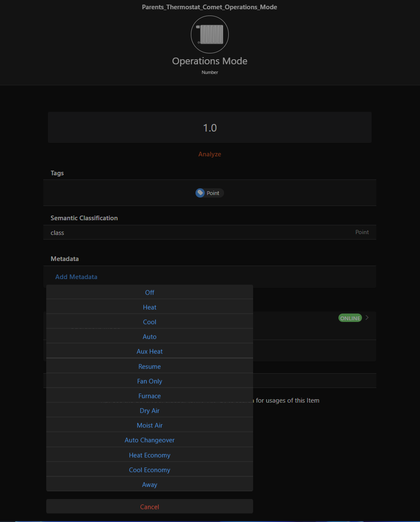Pick Auto in the options list
The height and width of the screenshot is (522, 420).
pos(150,337)
